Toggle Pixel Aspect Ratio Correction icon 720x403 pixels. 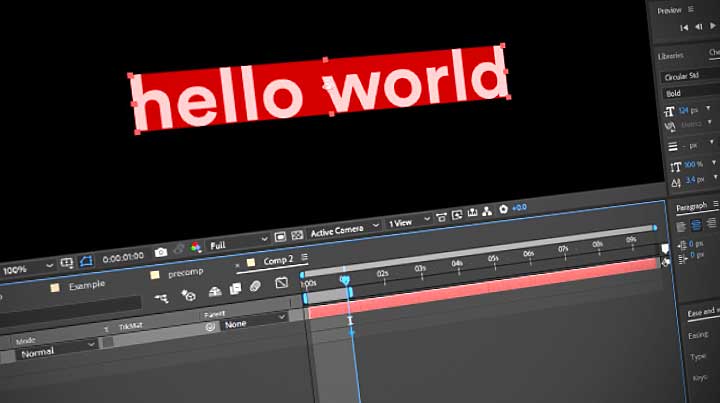[x=441, y=217]
